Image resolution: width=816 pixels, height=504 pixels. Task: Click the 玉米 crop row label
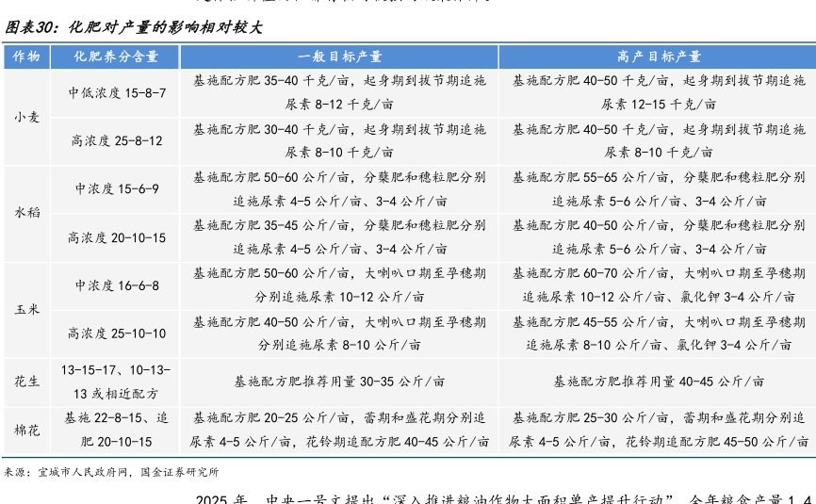(x=26, y=309)
